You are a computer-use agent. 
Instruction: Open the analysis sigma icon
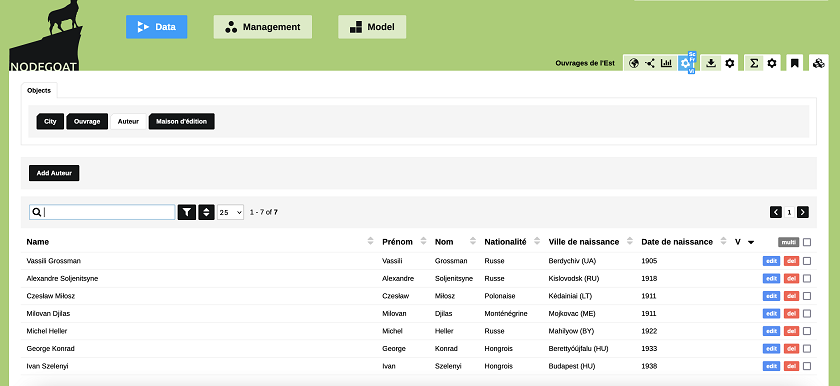pos(754,63)
